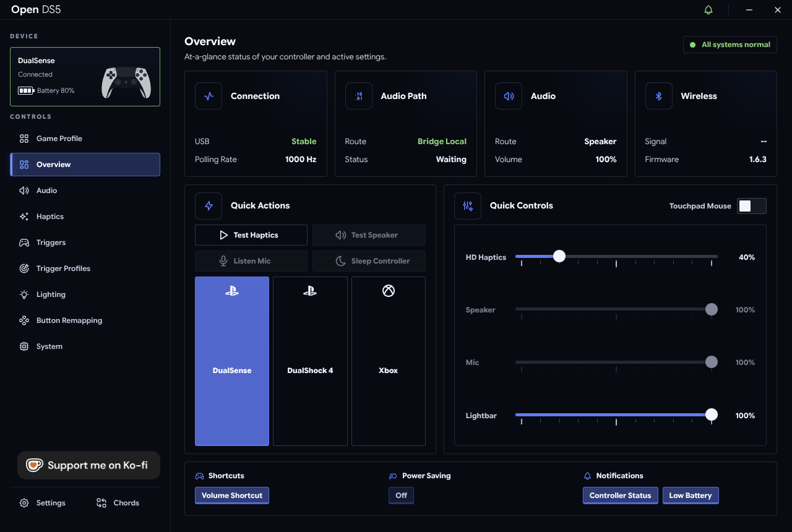Click the Lightbar brightness slider handle
The width and height of the screenshot is (792, 532).
click(712, 415)
